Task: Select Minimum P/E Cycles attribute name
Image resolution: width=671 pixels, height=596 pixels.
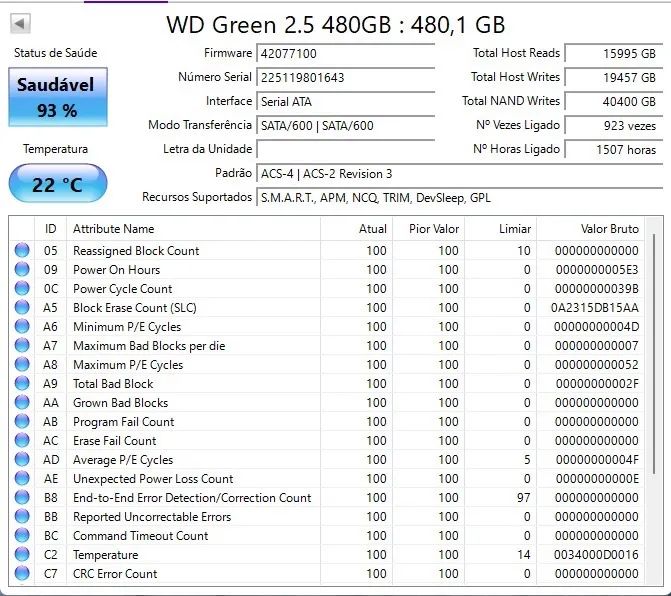Action: (127, 327)
